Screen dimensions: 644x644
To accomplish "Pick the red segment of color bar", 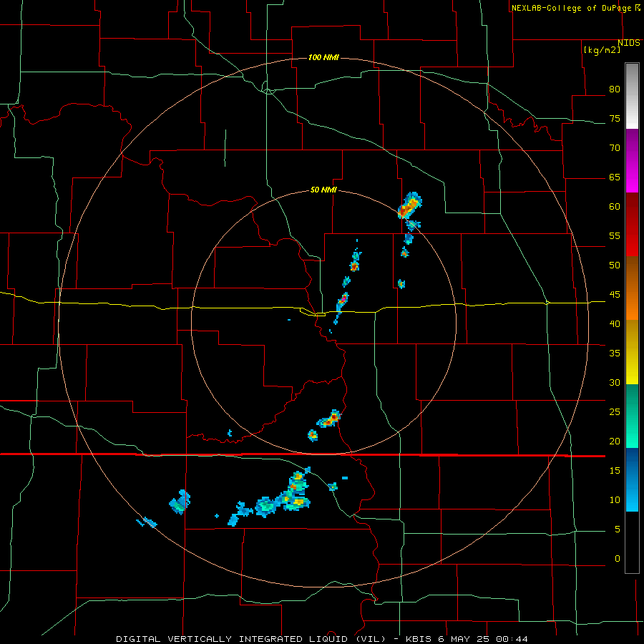I will coord(632,224).
